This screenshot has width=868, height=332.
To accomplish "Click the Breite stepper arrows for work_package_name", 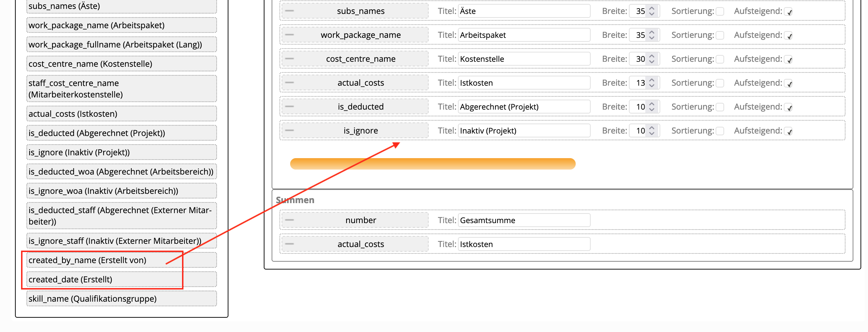I will pyautogui.click(x=652, y=35).
